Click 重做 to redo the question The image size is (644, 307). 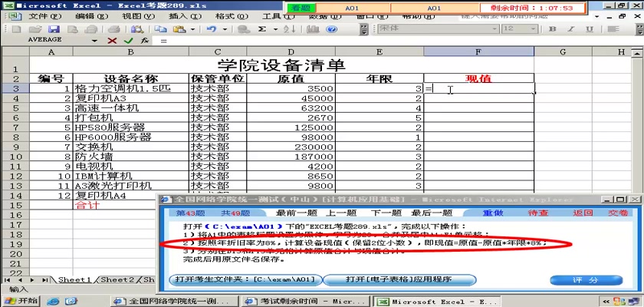pos(493,213)
